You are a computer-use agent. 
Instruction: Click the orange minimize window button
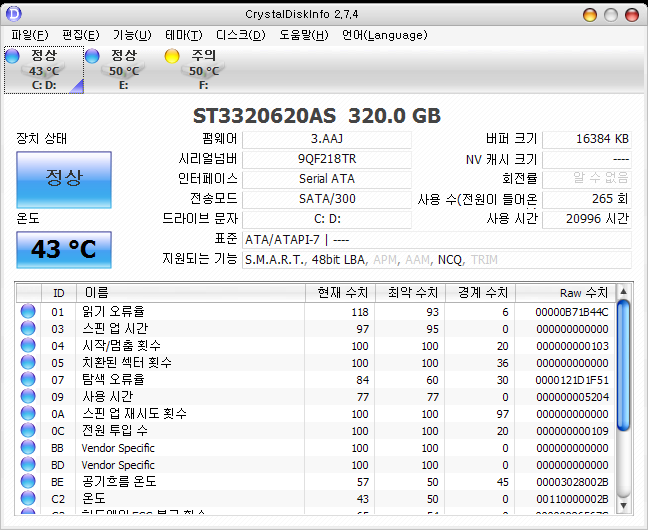coord(590,15)
